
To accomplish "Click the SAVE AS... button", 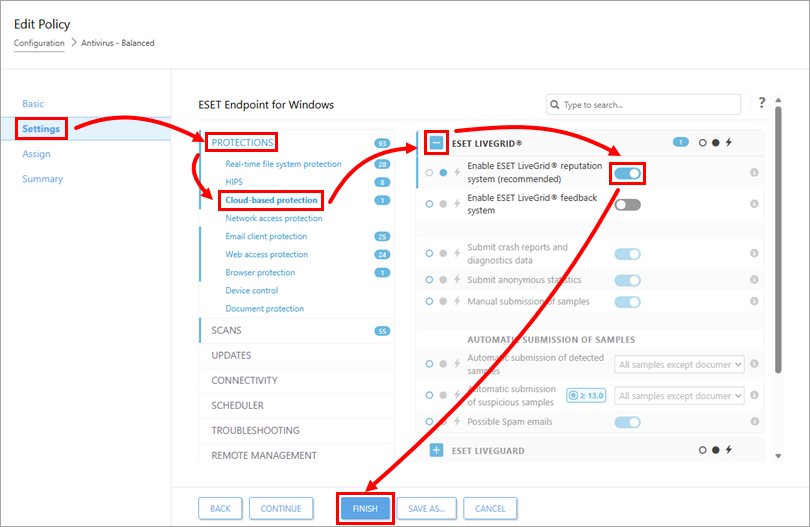I will 426,508.
